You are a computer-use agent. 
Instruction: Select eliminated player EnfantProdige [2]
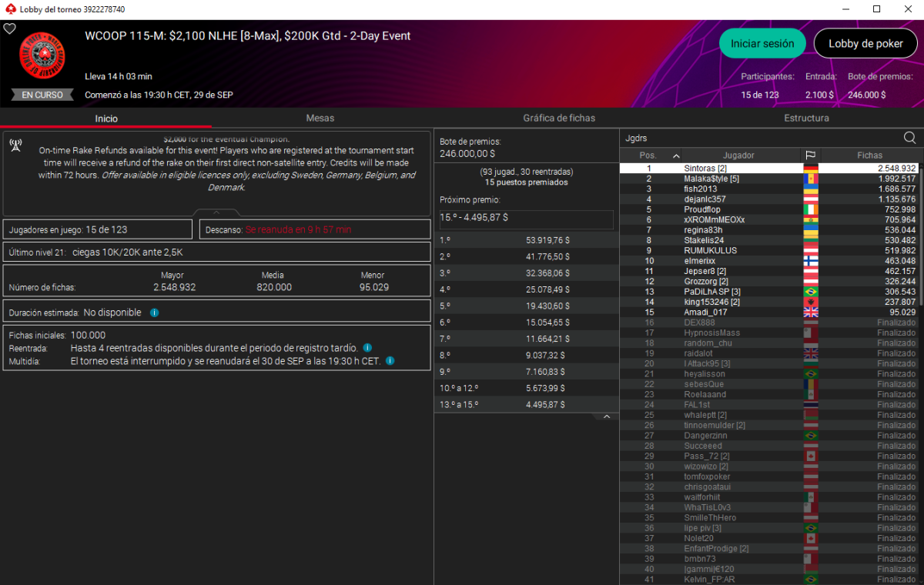pos(769,549)
